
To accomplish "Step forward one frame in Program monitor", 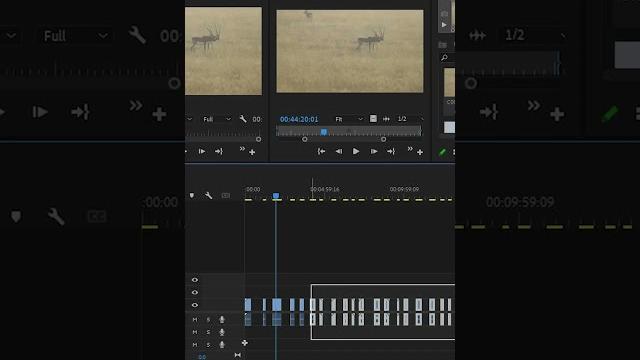I will pyautogui.click(x=373, y=151).
